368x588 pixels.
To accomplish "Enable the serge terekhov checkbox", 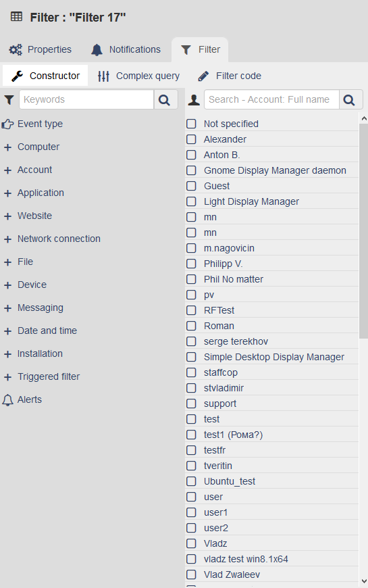I will point(192,341).
